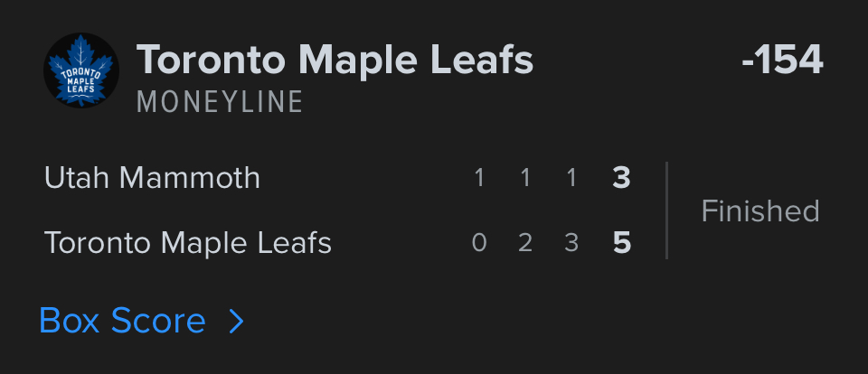Viewport: 868px width, 374px height.
Task: Click Toronto's second period score of 2
Action: 525,243
